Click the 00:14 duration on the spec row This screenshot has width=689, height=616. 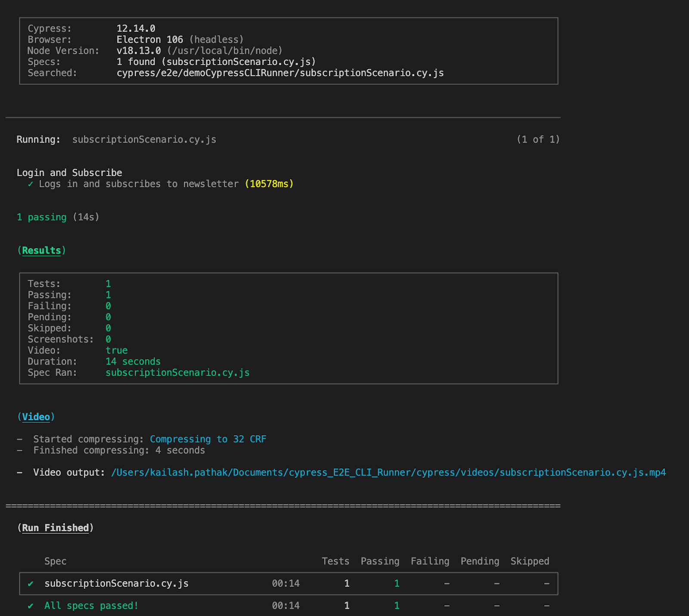pyautogui.click(x=286, y=583)
